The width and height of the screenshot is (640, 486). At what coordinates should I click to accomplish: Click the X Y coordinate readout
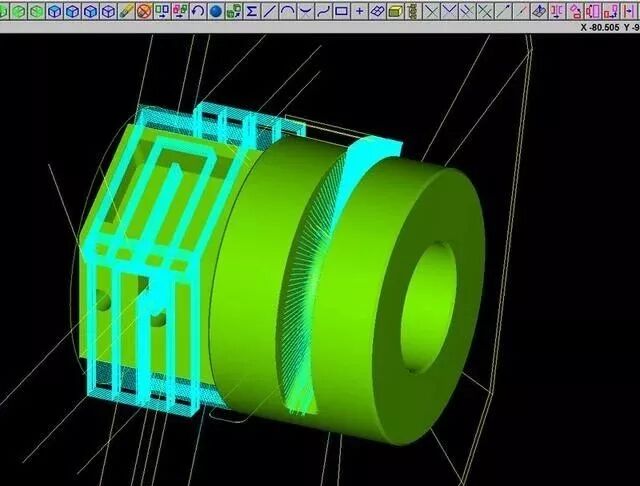click(610, 27)
